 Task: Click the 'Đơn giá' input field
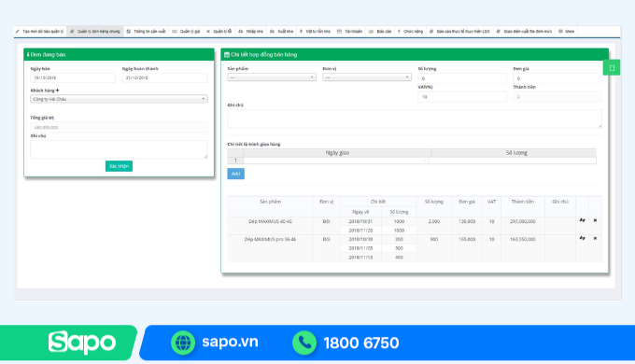(x=557, y=78)
